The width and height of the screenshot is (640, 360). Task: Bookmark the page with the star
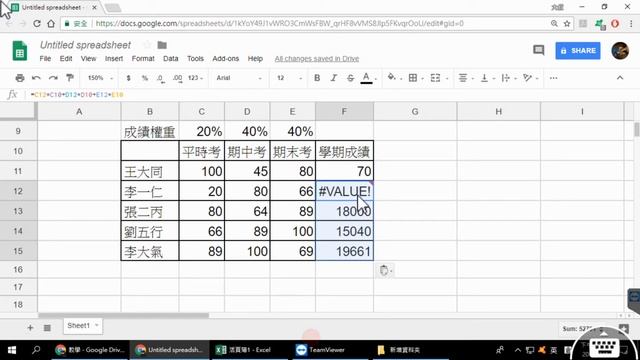(567, 24)
